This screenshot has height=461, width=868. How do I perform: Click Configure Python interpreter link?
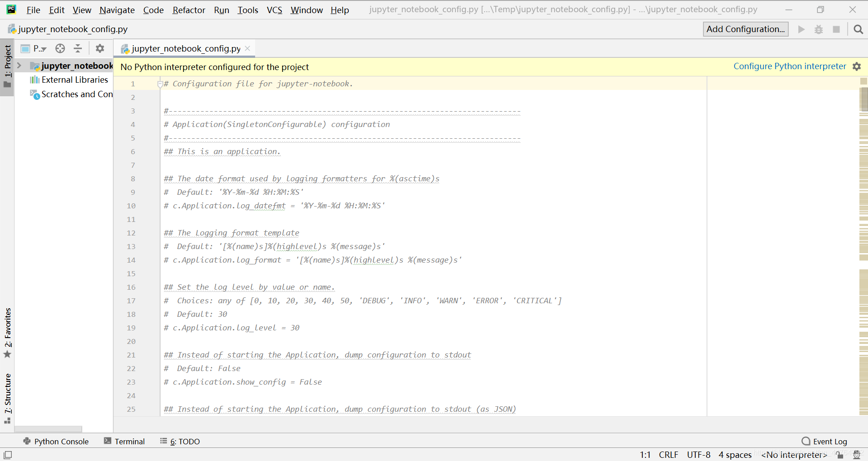tap(790, 66)
